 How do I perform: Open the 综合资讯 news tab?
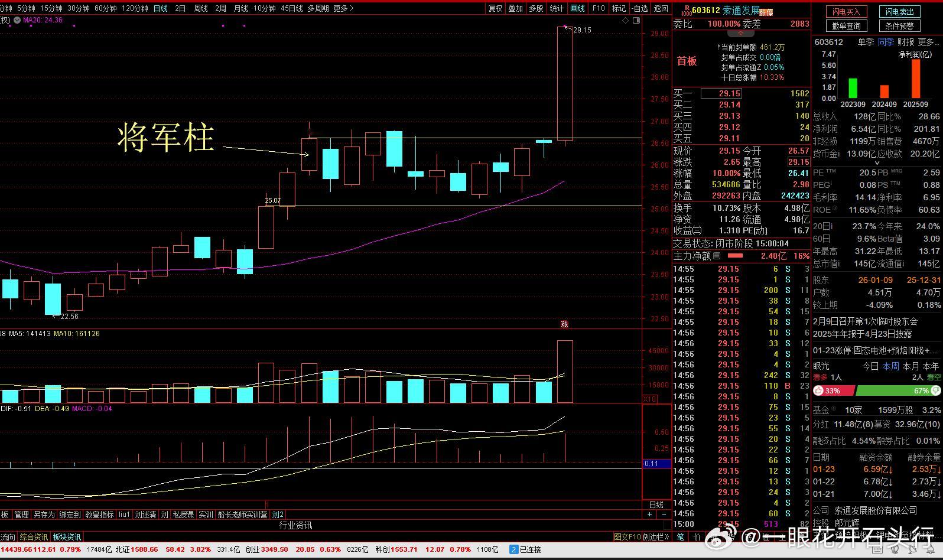pos(34,537)
